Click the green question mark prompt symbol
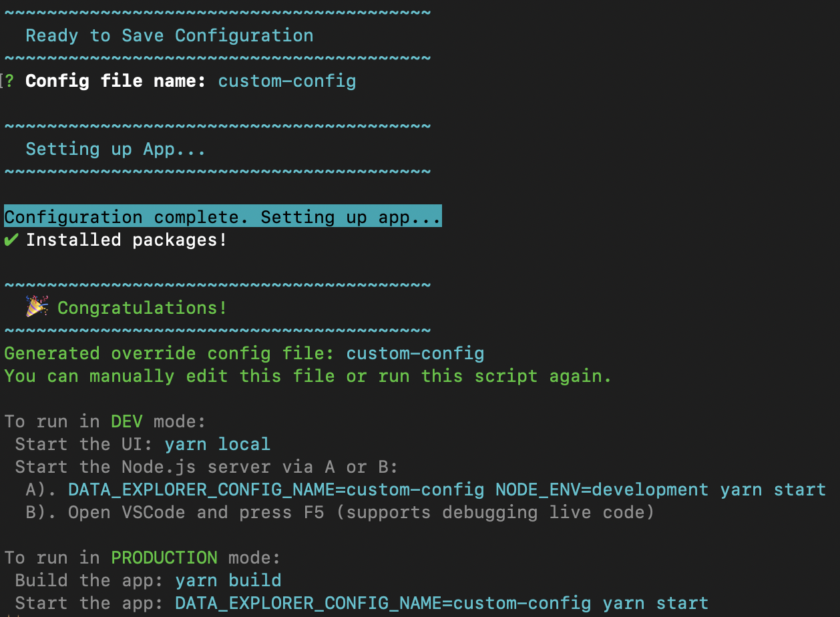 9,81
